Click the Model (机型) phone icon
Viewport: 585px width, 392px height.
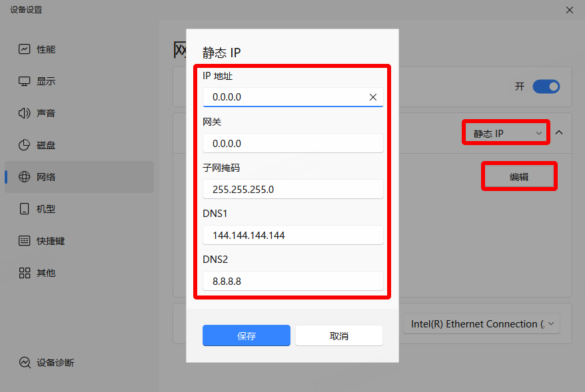point(25,209)
